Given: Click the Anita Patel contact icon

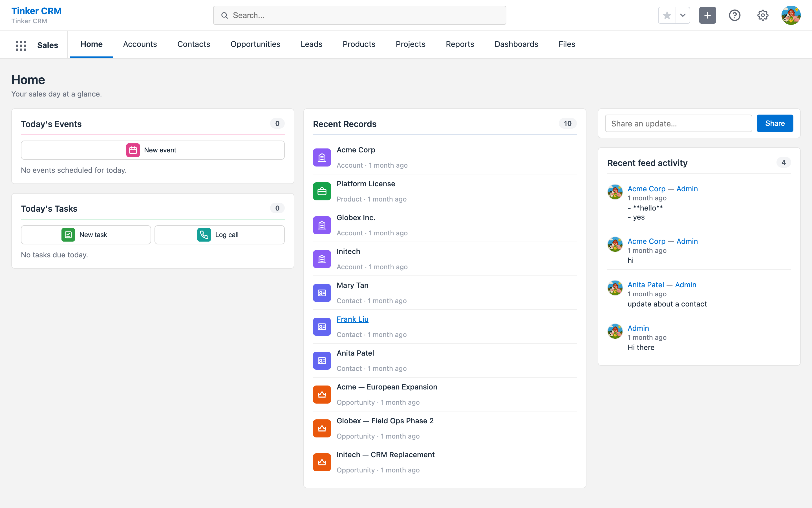Looking at the screenshot, I should pyautogui.click(x=322, y=361).
